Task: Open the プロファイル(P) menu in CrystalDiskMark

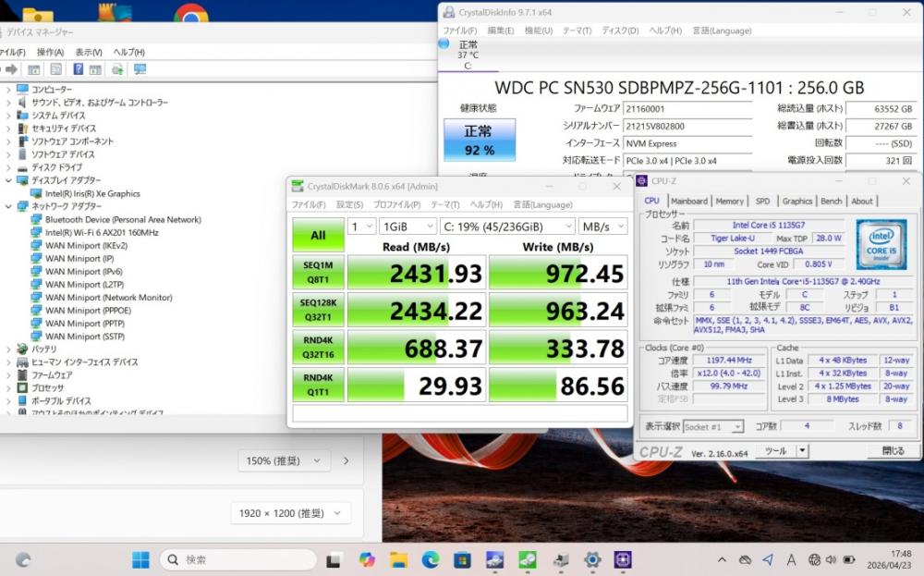Action: click(x=396, y=204)
